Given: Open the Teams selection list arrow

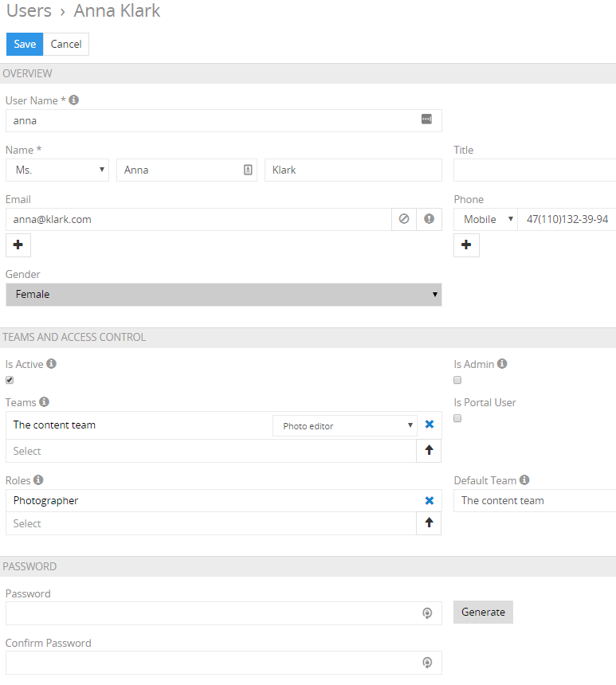Looking at the screenshot, I should point(429,450).
